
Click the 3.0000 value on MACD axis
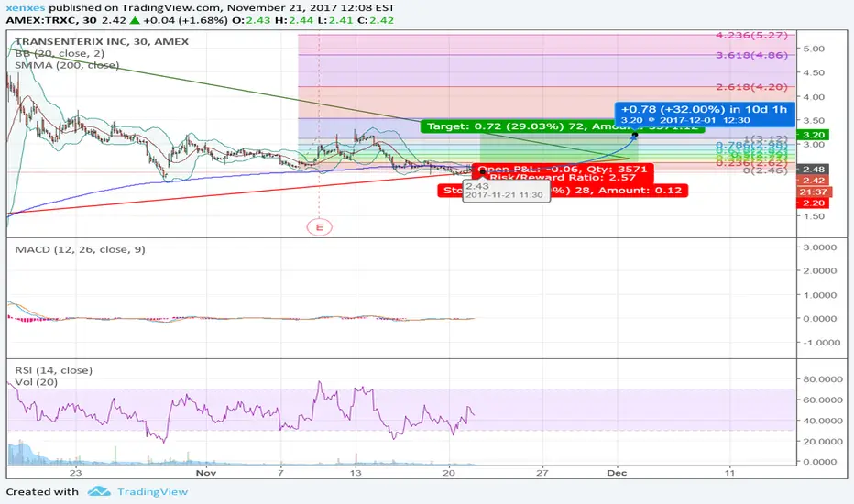[x=820, y=247]
